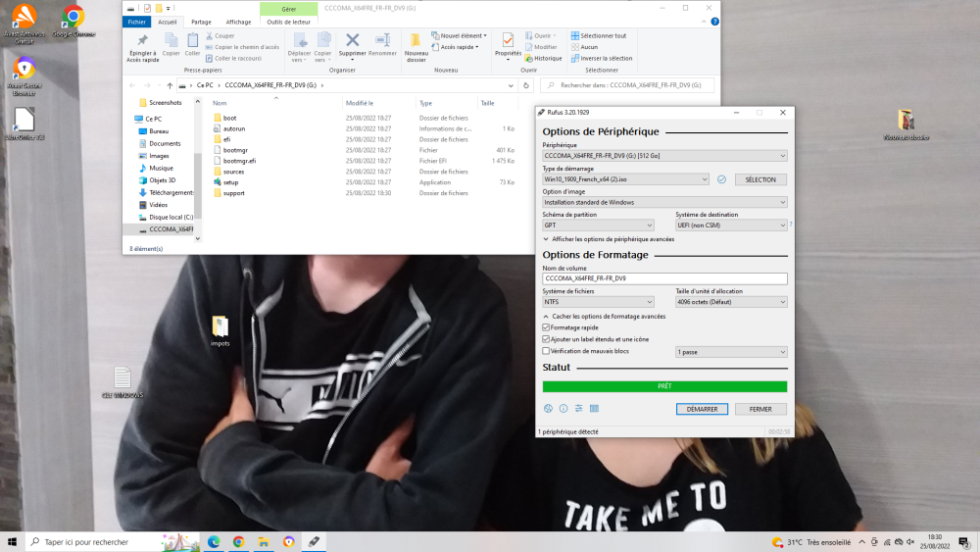Viewport: 980px width, 552px height.
Task: Open Rufus About info icon
Action: 563,408
